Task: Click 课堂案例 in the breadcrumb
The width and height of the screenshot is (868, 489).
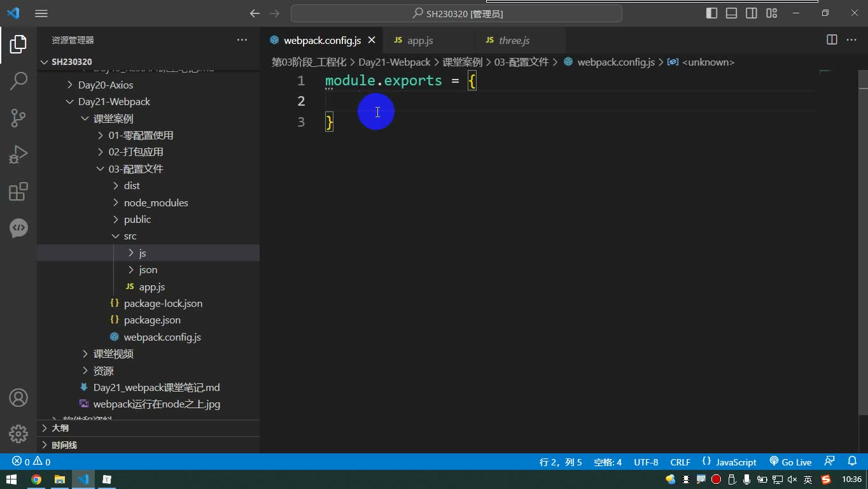Action: (x=463, y=62)
